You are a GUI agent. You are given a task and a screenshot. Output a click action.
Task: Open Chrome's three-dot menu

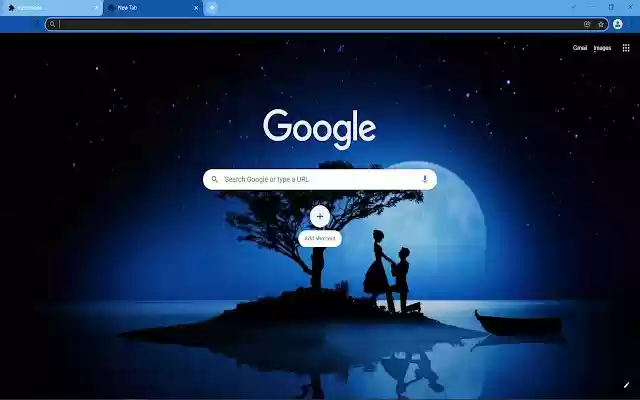632,24
